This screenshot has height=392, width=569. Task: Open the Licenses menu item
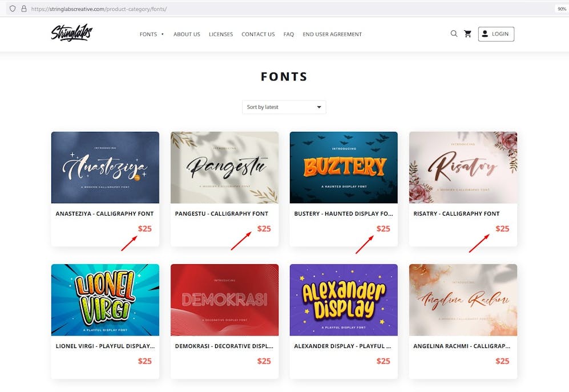point(220,34)
